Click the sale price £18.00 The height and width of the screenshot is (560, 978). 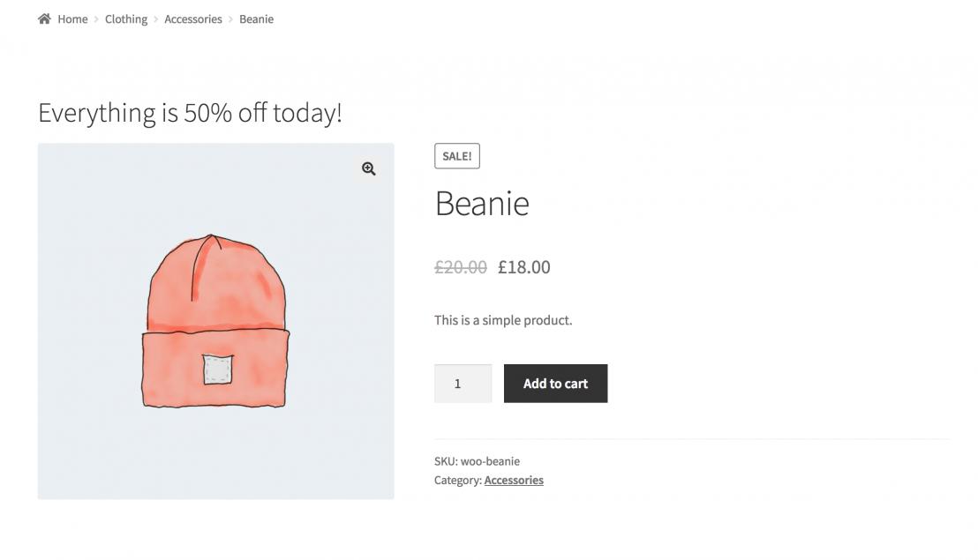click(523, 266)
